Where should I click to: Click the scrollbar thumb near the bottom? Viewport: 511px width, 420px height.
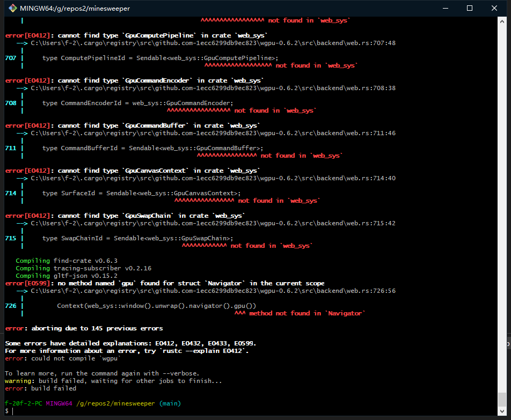click(502, 399)
